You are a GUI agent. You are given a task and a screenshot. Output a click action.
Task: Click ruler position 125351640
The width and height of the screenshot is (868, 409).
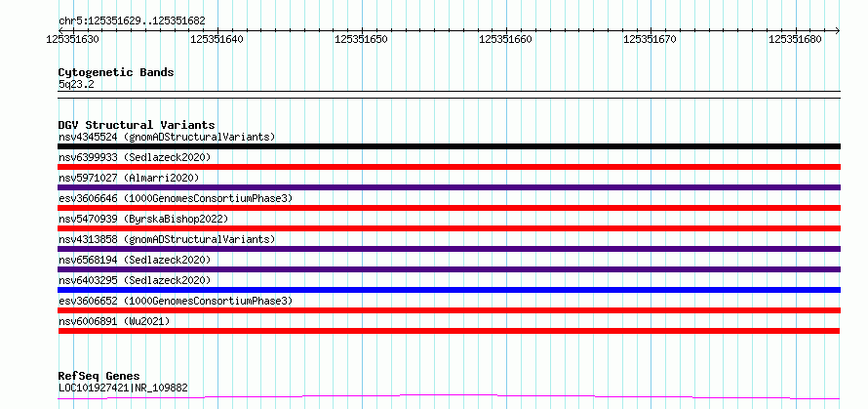tap(217, 39)
